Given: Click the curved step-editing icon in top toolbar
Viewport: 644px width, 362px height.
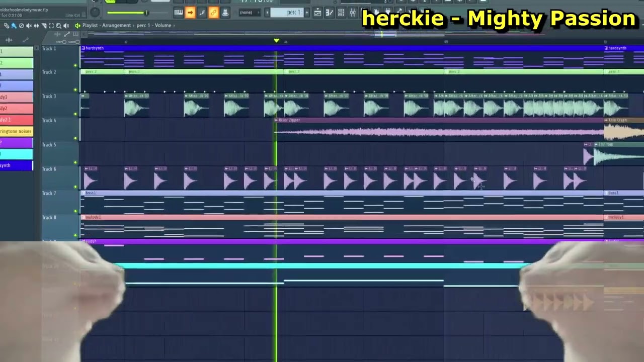Looking at the screenshot, I should pos(202,13).
